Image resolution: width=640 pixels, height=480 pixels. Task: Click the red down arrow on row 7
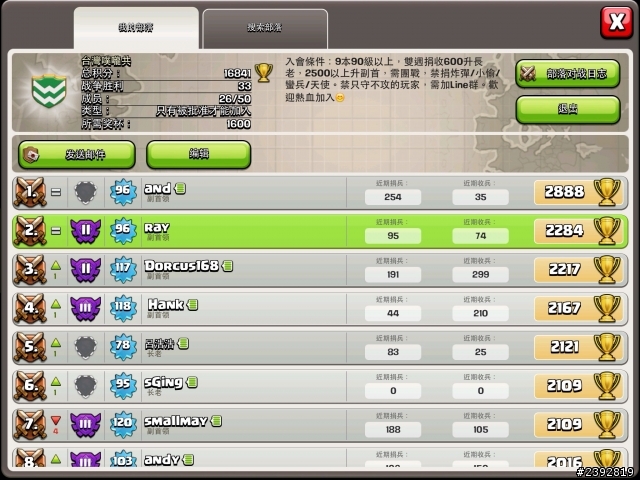[x=56, y=420]
